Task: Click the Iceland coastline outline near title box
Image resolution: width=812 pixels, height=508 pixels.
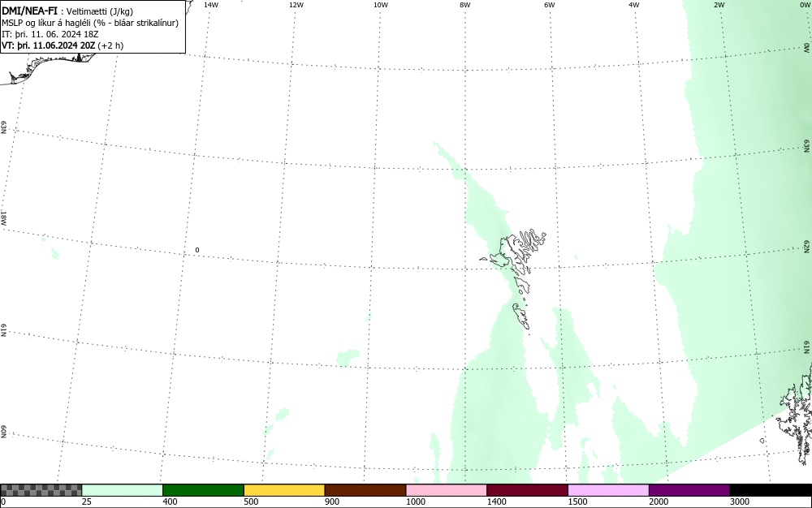Action: pos(46,67)
